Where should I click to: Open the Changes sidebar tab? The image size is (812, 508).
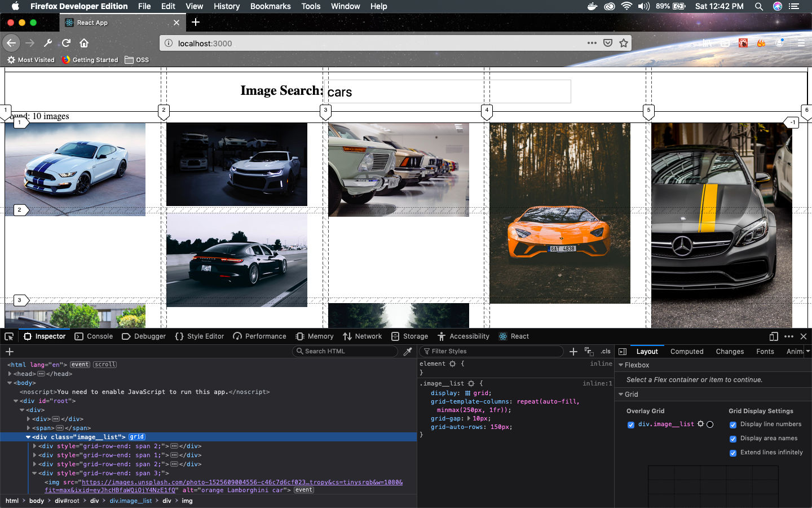(730, 351)
